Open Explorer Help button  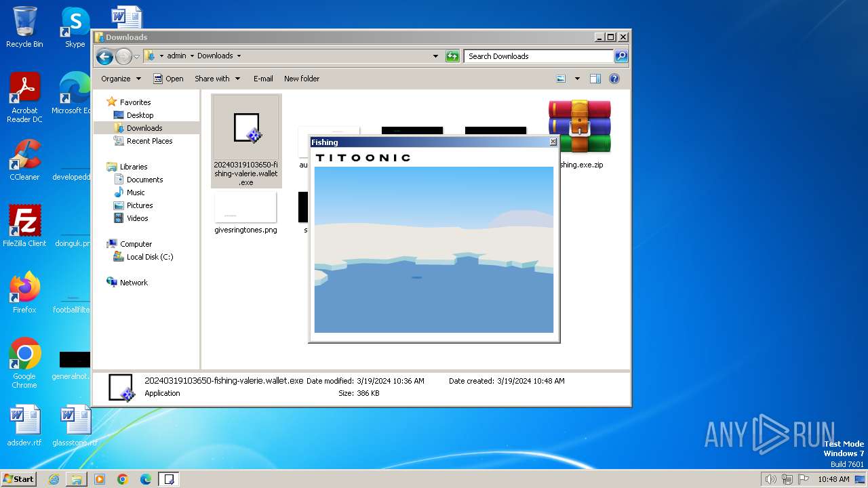pos(614,79)
